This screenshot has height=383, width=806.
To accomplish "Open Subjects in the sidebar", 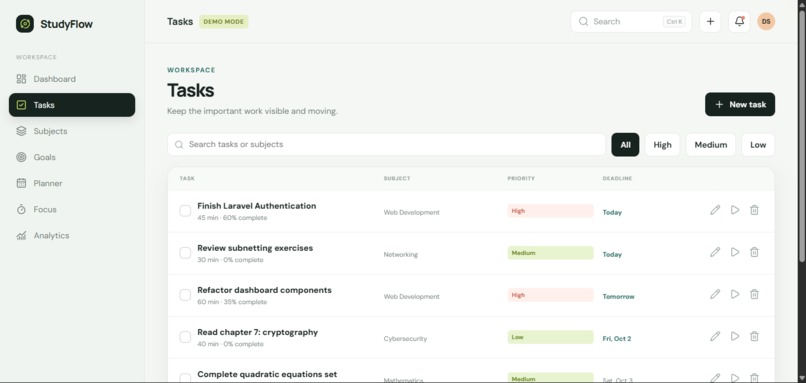I will click(72, 131).
